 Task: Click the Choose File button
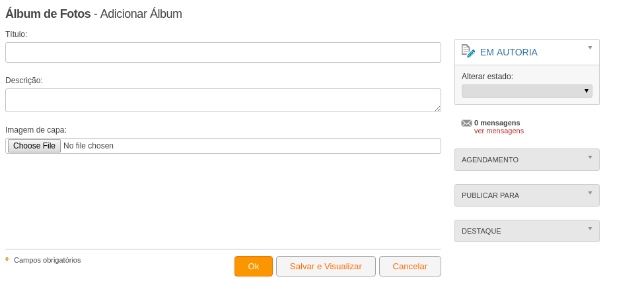pos(34,146)
